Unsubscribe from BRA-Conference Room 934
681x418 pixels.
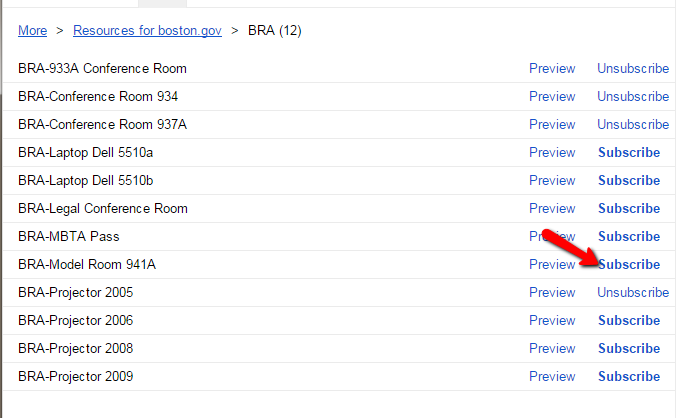(633, 97)
